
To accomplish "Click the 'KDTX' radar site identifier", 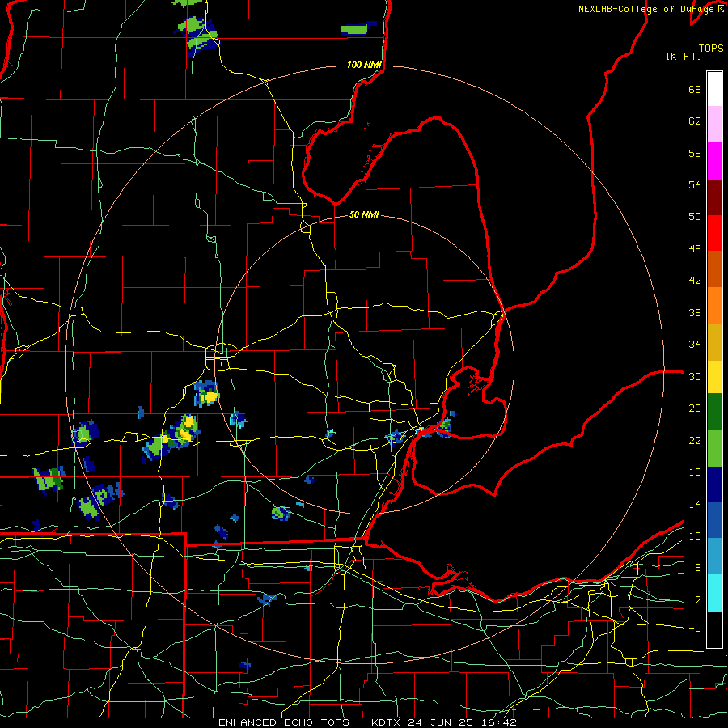I will pyautogui.click(x=387, y=722).
